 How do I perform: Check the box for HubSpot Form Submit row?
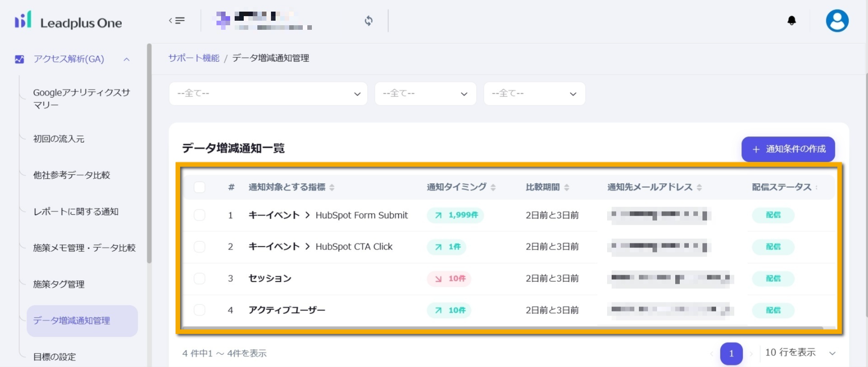tap(199, 215)
